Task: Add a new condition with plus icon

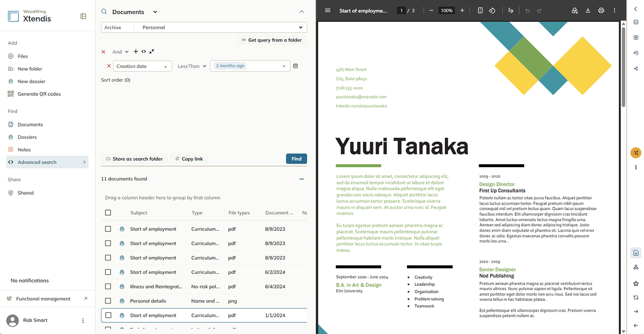Action: click(x=136, y=52)
